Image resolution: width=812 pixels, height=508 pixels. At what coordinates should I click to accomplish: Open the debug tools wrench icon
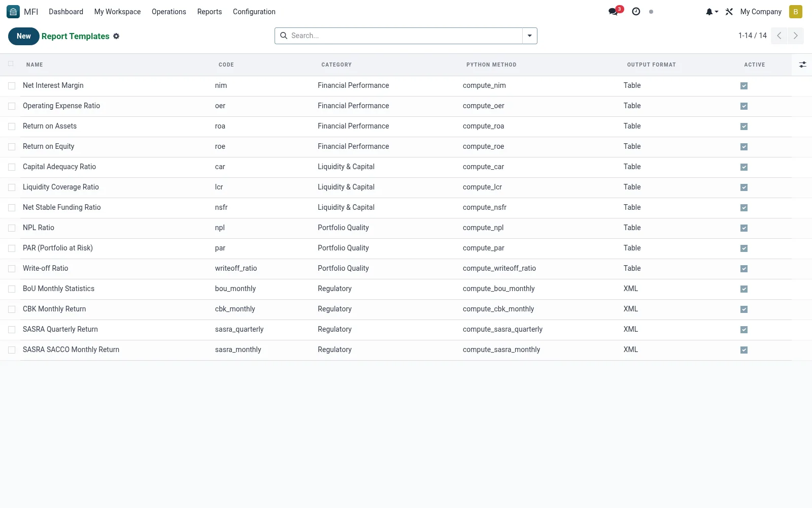click(x=729, y=12)
